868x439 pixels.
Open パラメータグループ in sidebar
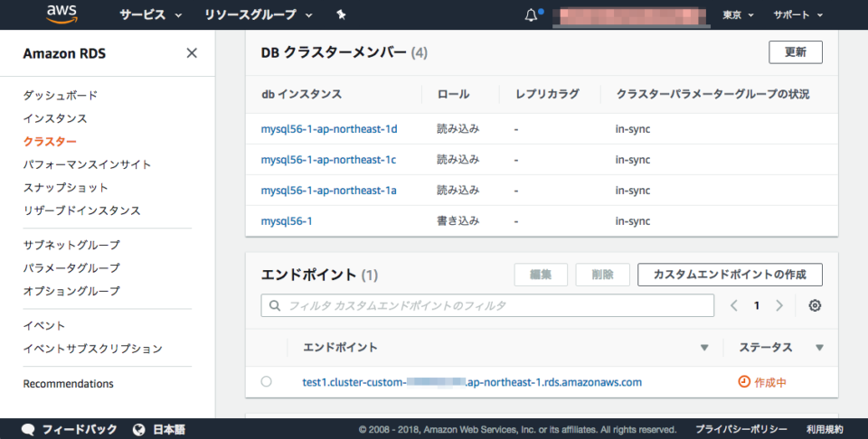tap(71, 268)
